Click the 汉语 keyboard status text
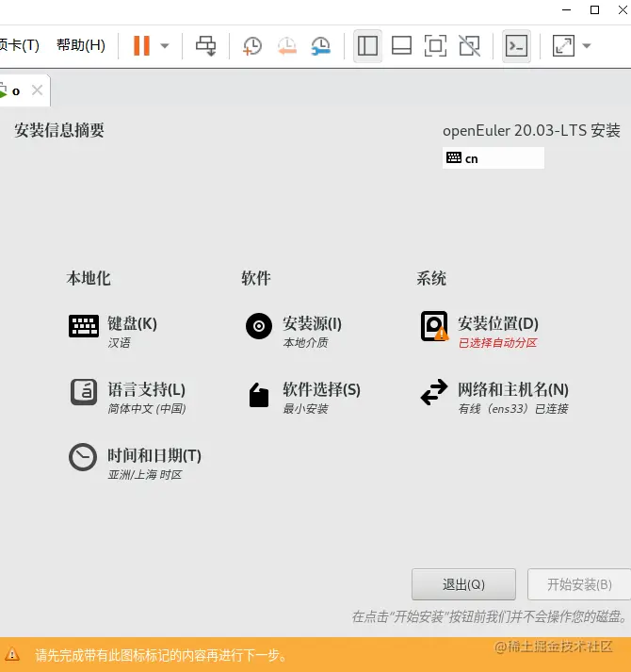631x672 pixels. click(119, 343)
